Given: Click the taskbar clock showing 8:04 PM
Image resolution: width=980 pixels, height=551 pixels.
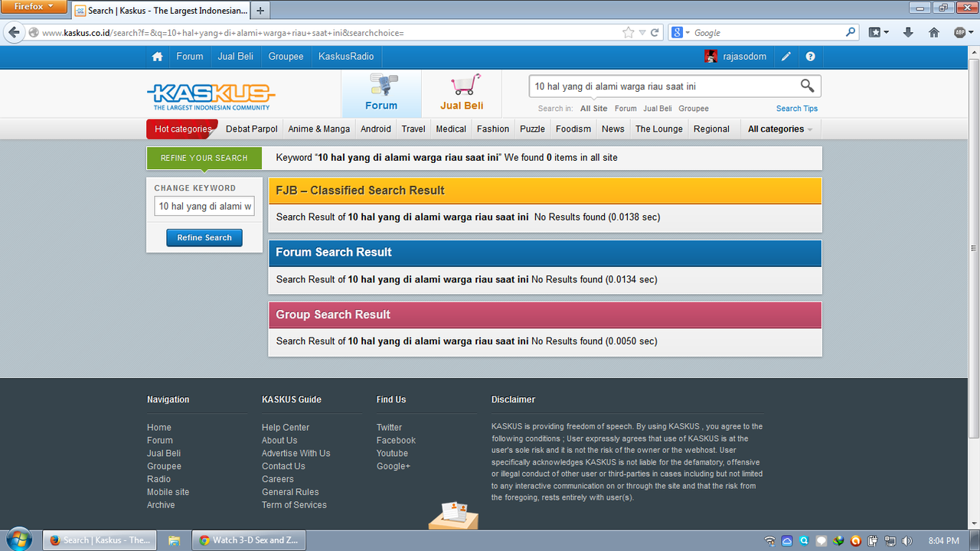Looking at the screenshot, I should click(943, 541).
